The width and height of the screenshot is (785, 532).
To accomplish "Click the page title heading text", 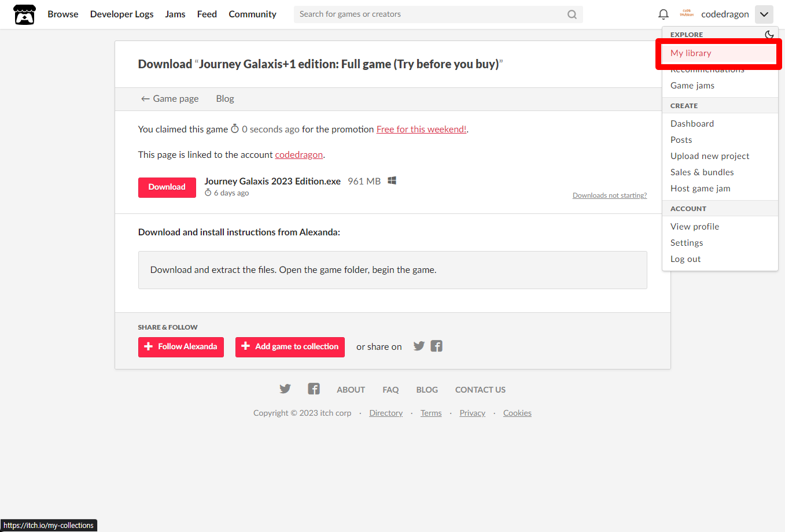I will (x=320, y=64).
